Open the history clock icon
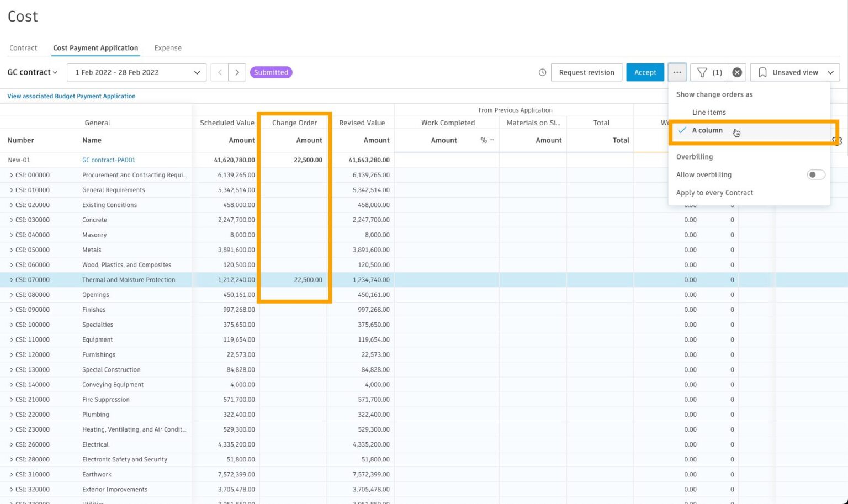The width and height of the screenshot is (848, 504). (542, 72)
